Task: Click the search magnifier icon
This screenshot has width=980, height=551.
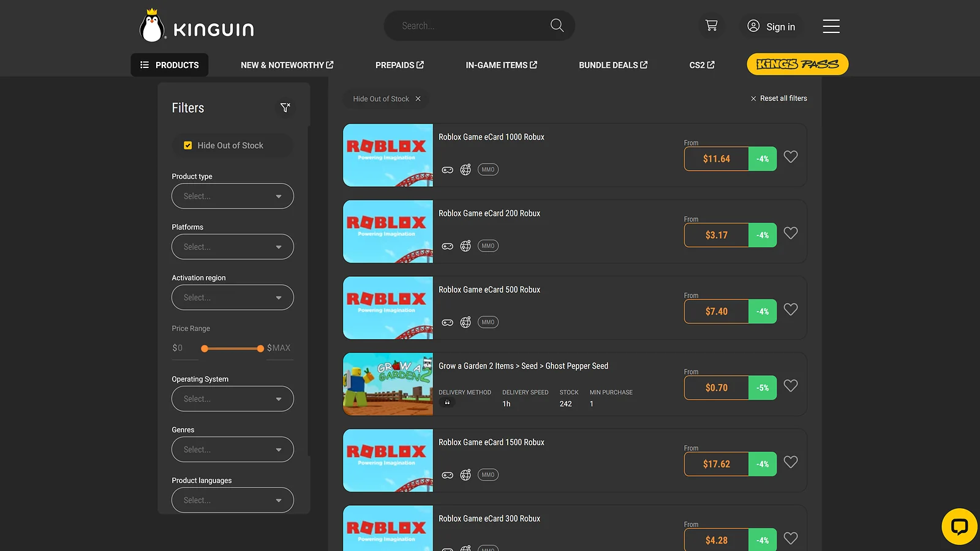Action: tap(557, 26)
